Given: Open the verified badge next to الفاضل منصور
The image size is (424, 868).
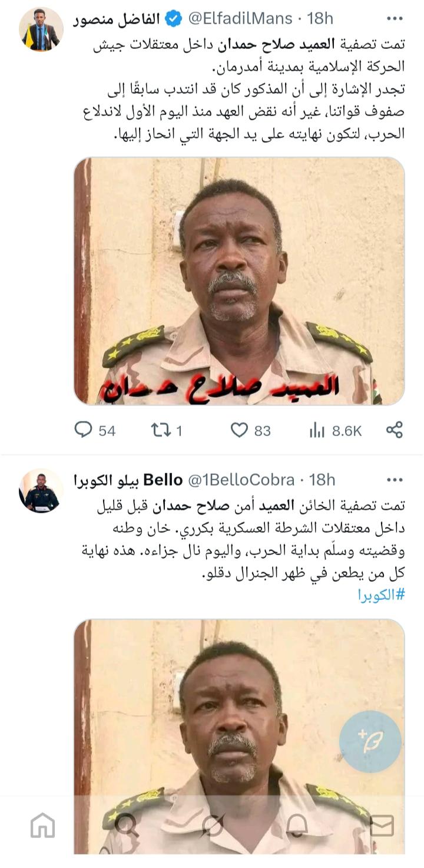Looking at the screenshot, I should point(173,19).
